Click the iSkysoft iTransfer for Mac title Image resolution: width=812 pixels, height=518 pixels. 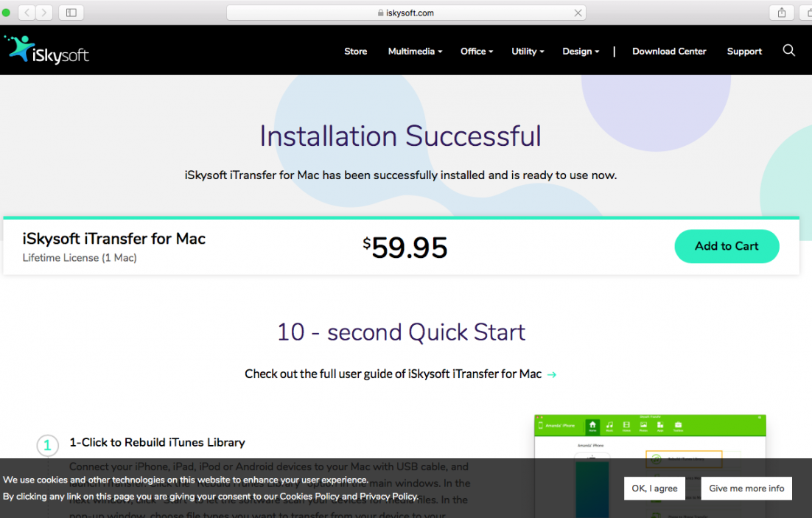pyautogui.click(x=114, y=239)
